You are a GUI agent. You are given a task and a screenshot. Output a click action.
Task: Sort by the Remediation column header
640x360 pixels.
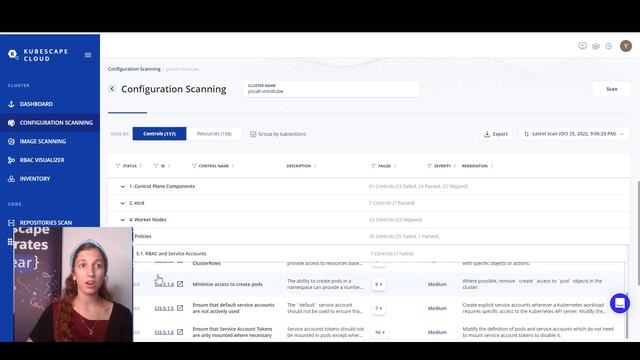[477, 166]
